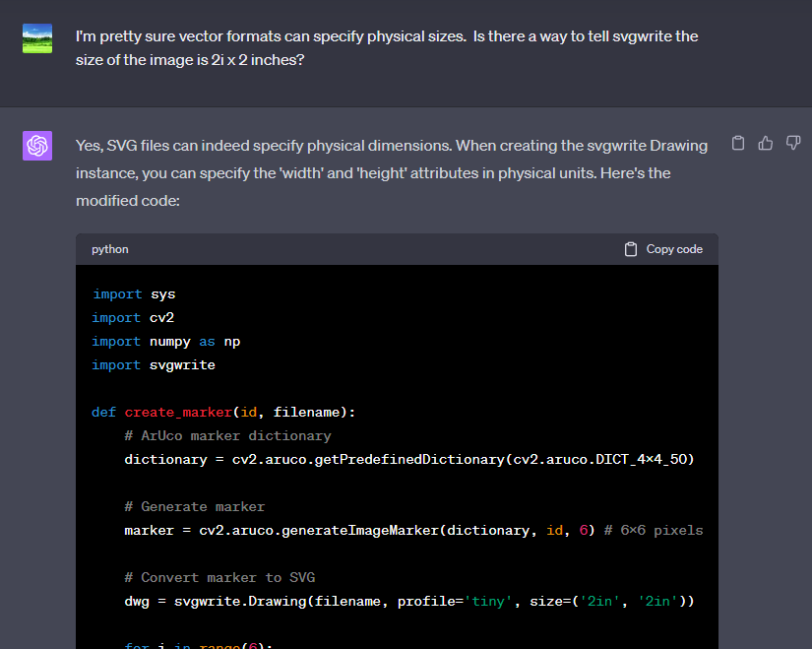The width and height of the screenshot is (812, 649).
Task: Copy the response using the clipboard icon
Action: coord(738,144)
